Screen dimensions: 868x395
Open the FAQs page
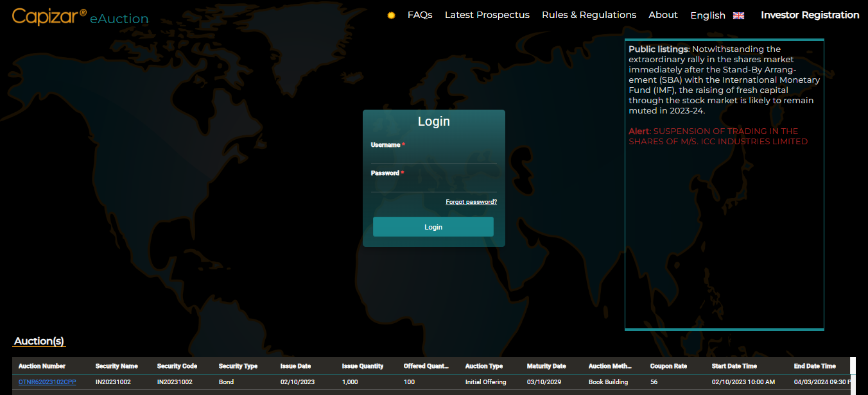(420, 14)
